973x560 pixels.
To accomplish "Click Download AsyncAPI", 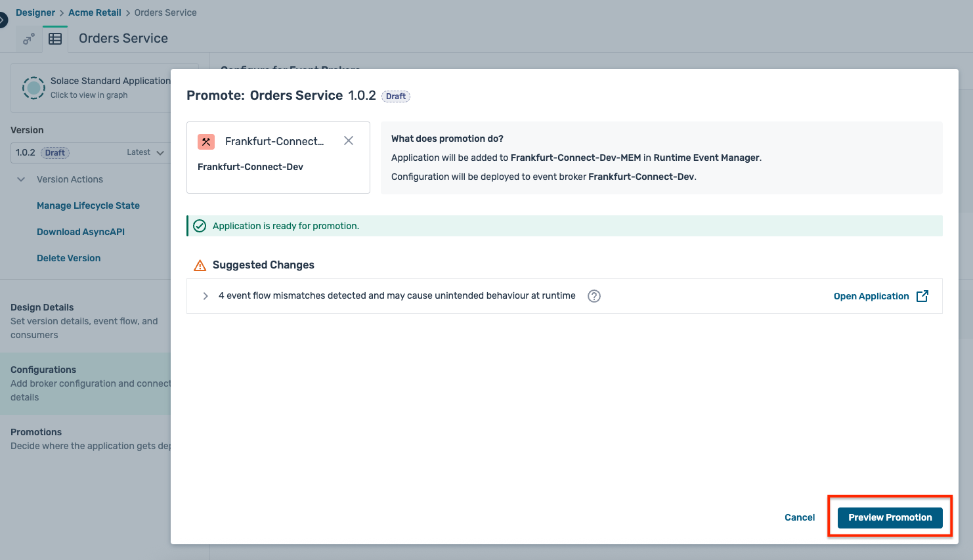I will tap(80, 231).
